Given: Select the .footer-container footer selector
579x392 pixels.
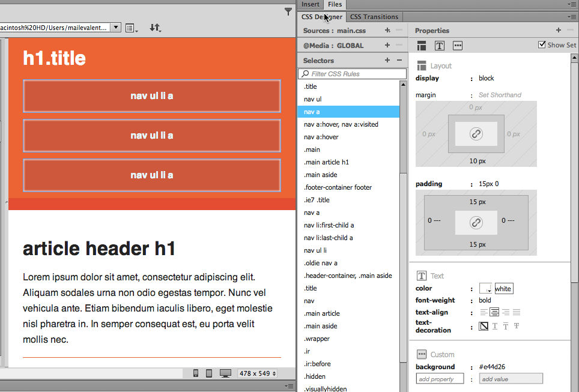Looking at the screenshot, I should pyautogui.click(x=348, y=187).
